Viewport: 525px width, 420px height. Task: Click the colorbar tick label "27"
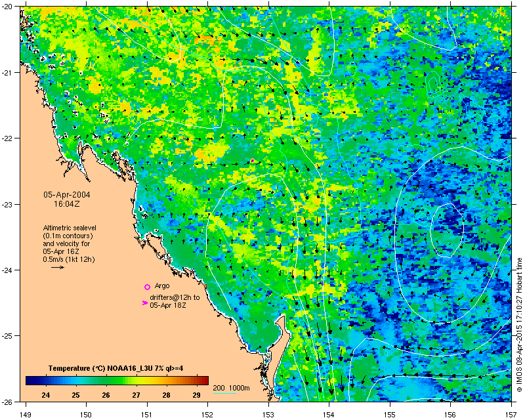(136, 395)
